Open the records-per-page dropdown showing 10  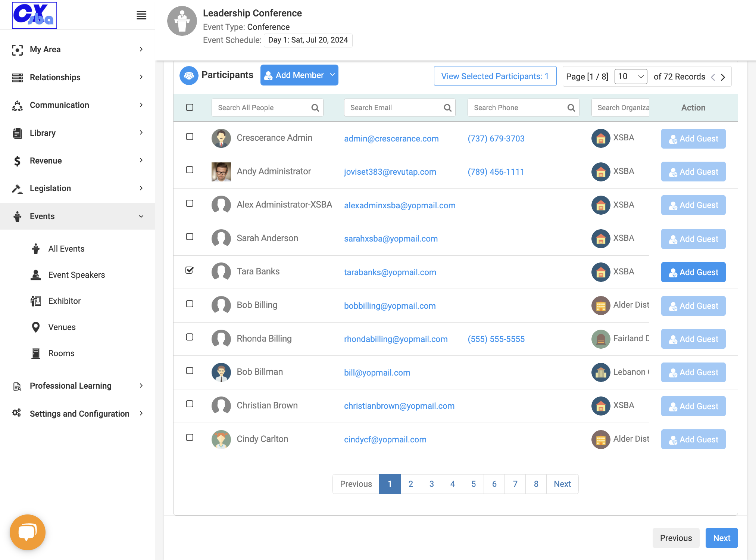click(x=631, y=77)
